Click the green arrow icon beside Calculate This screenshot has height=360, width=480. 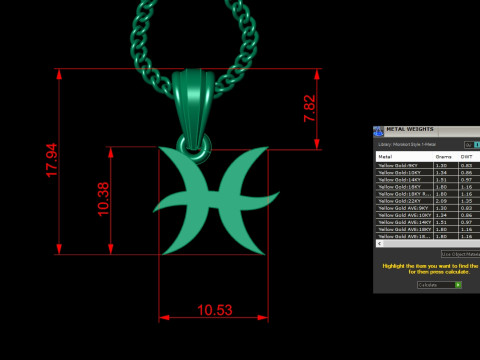(x=458, y=285)
